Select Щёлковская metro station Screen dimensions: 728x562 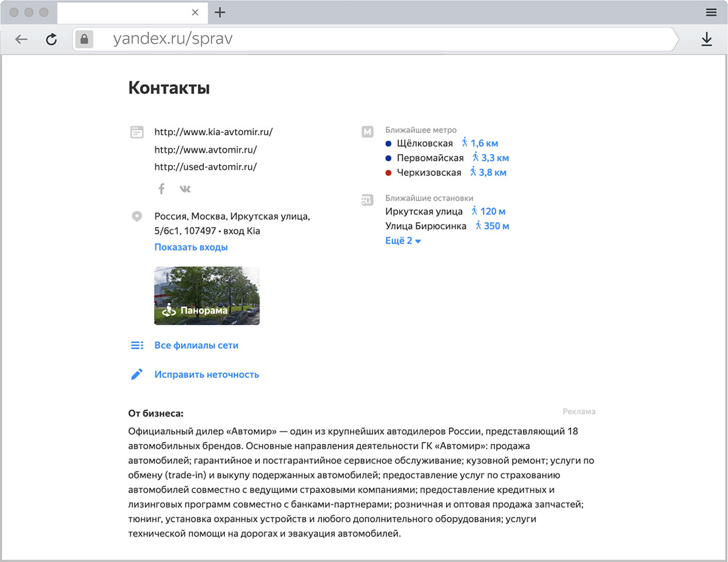[x=425, y=144]
